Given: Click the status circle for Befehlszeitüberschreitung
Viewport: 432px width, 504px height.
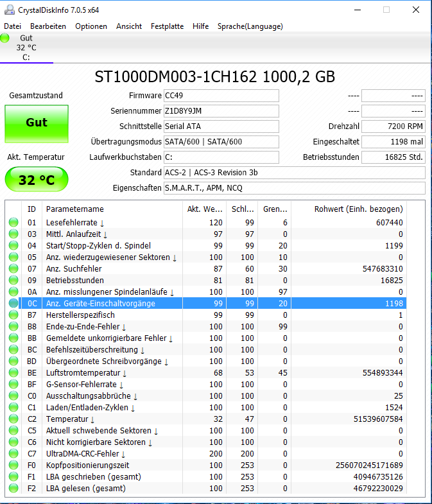Looking at the screenshot, I should coord(13,350).
